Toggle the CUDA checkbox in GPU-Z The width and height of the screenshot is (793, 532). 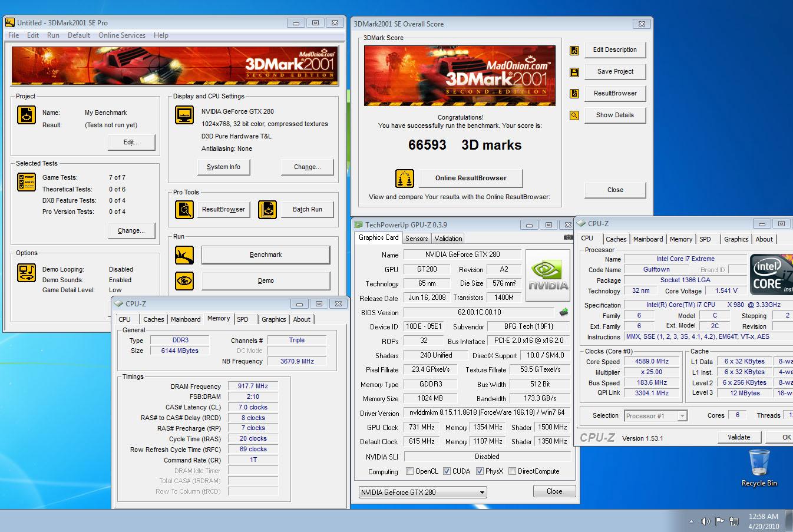tap(447, 471)
